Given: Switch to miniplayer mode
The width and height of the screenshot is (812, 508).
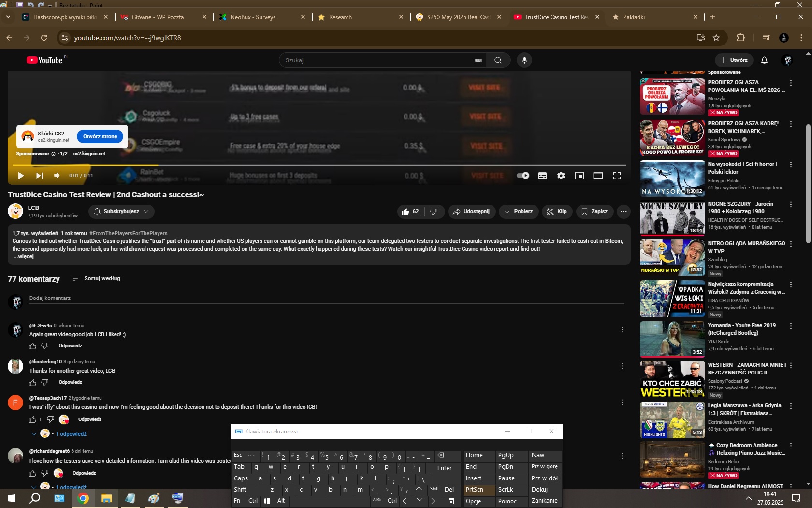Looking at the screenshot, I should coord(579,176).
